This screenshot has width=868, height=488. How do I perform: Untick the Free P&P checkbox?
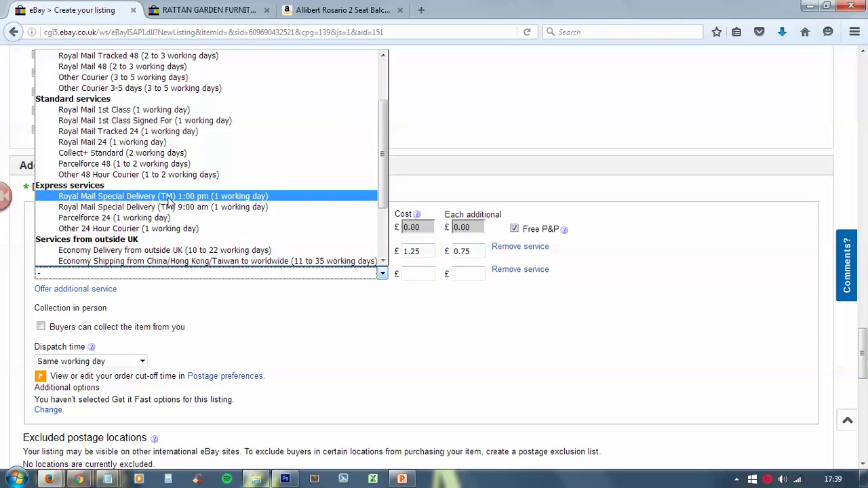click(514, 228)
